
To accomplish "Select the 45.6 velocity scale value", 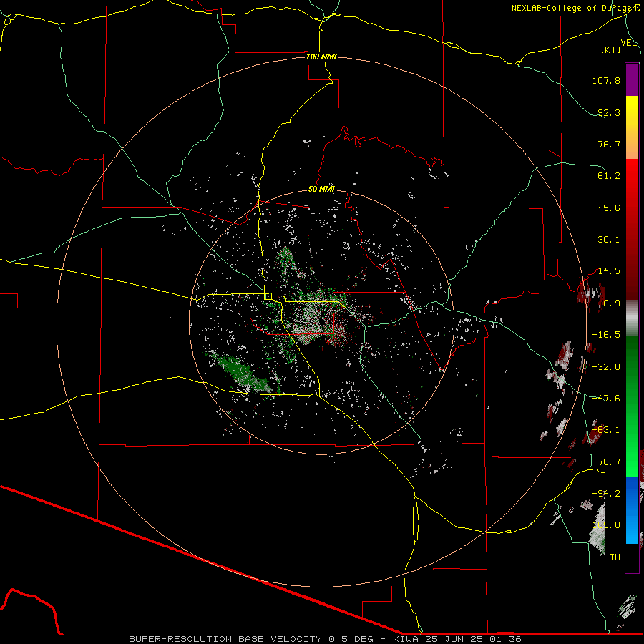I will point(609,208).
